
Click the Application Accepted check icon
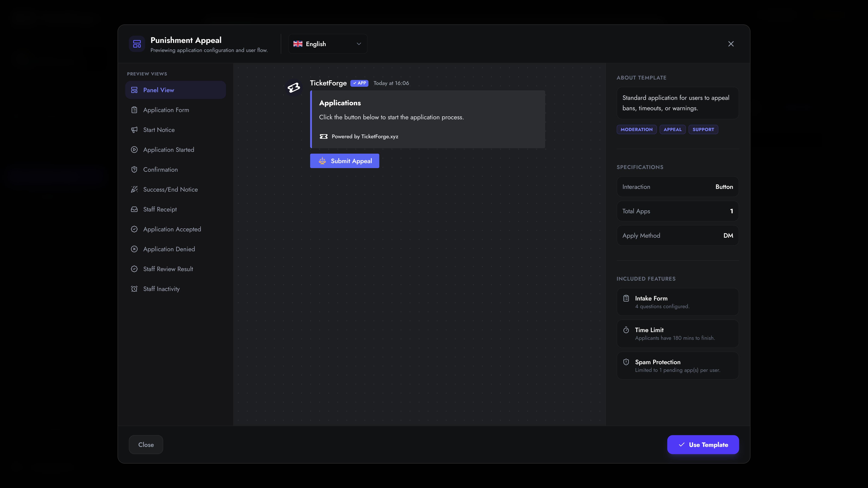point(134,229)
